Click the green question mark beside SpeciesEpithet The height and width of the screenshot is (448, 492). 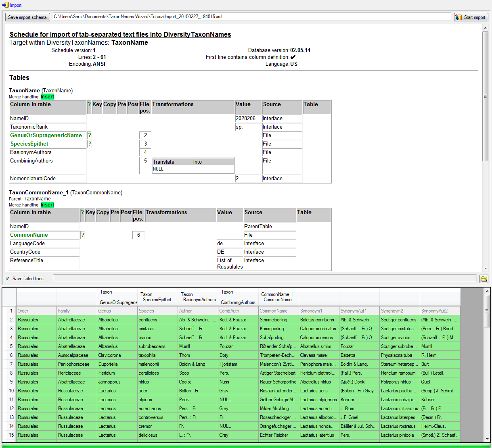pyautogui.click(x=89, y=144)
